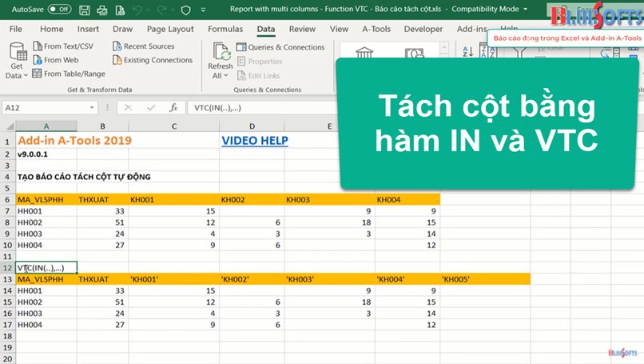This screenshot has height=364, width=644.
Task: Click the Save icon in title bar
Action: coord(84,10)
